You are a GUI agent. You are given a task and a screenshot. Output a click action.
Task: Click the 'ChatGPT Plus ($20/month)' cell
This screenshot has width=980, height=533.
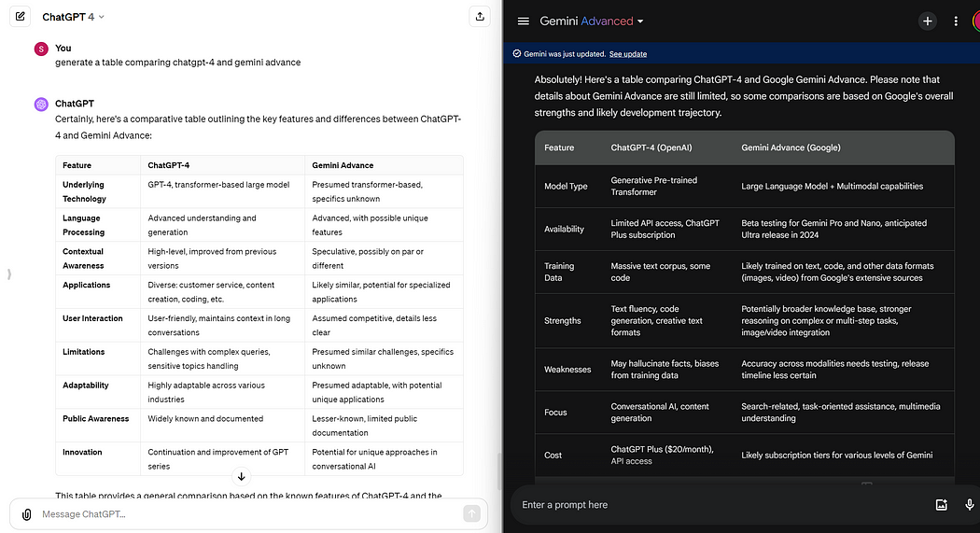coord(662,455)
